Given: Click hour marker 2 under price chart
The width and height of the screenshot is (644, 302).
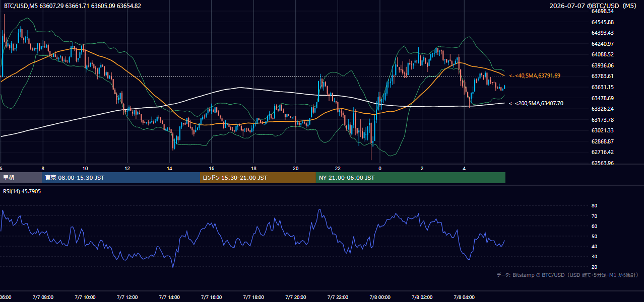Looking at the screenshot, I should [422, 168].
